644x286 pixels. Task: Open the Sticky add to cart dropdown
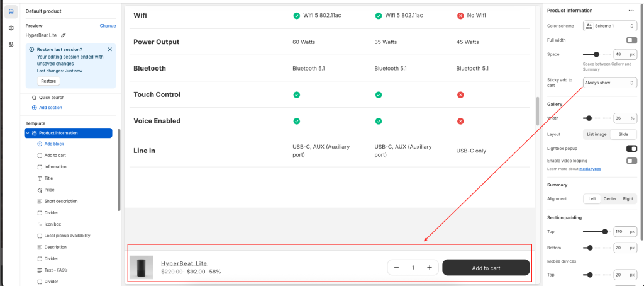pos(610,83)
